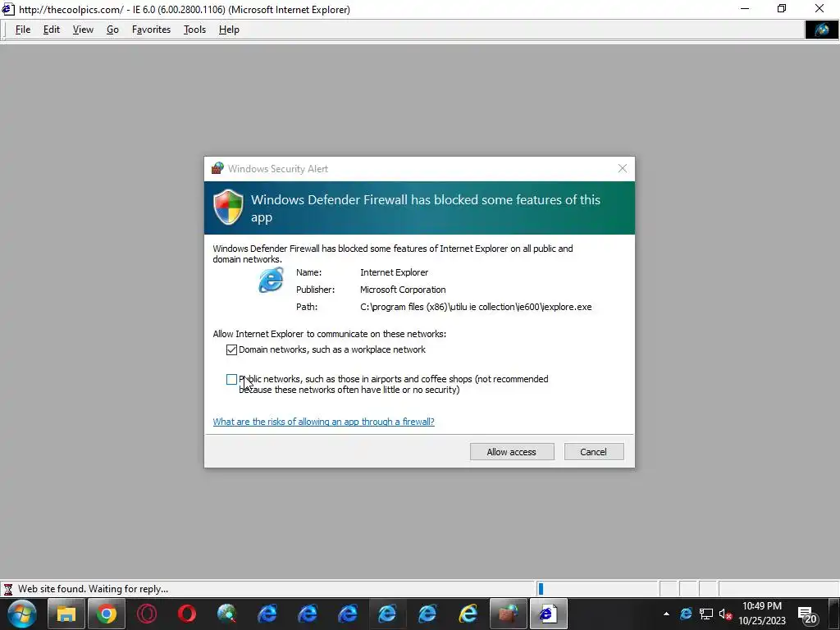Open the File menu
This screenshot has height=630, width=840.
22,30
